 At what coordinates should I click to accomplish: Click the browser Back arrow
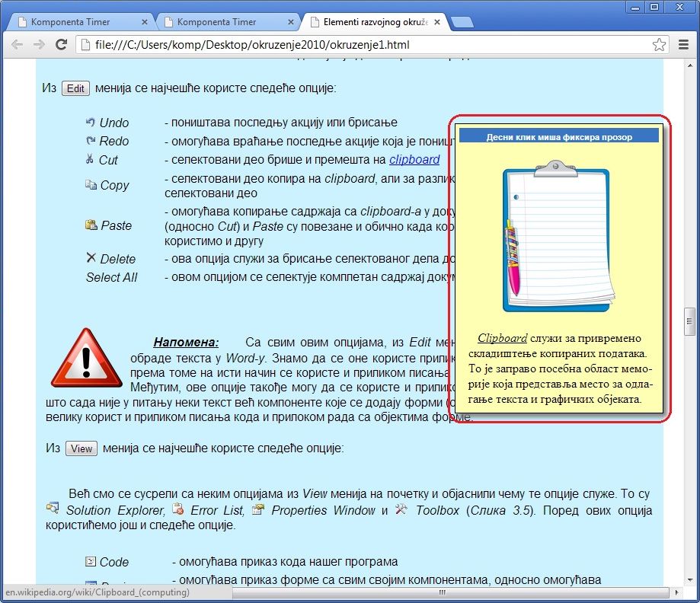coord(17,45)
